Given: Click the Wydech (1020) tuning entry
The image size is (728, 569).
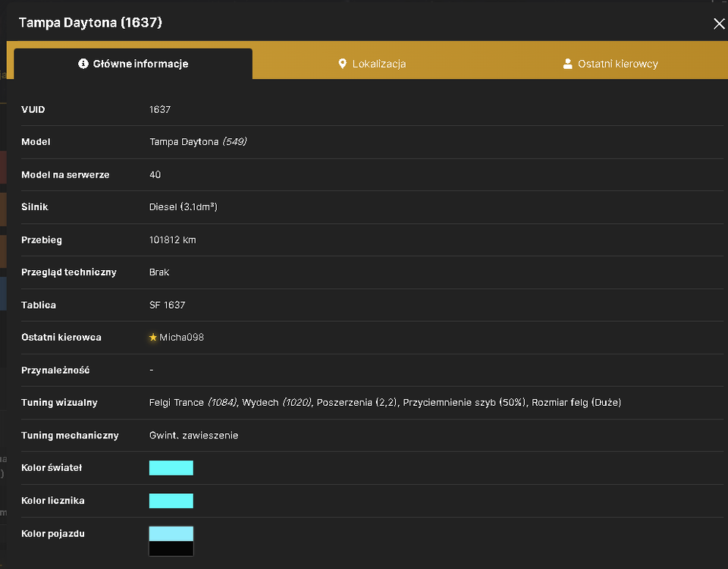Looking at the screenshot, I should (x=278, y=402).
